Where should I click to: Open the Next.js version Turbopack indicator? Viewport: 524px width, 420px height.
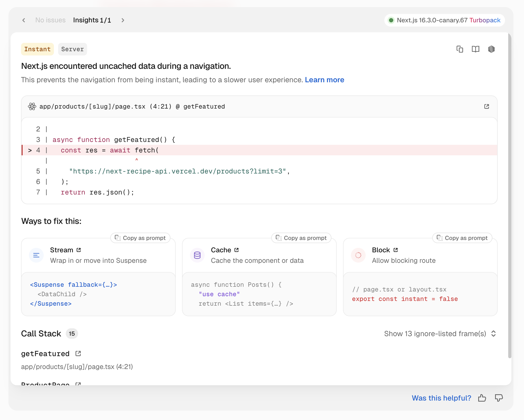[x=444, y=20]
